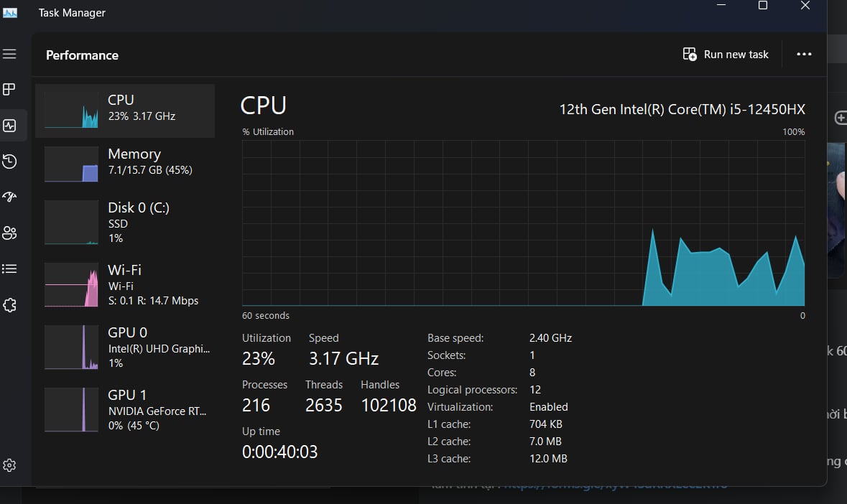Open Task Manager settings gear

(x=9, y=465)
